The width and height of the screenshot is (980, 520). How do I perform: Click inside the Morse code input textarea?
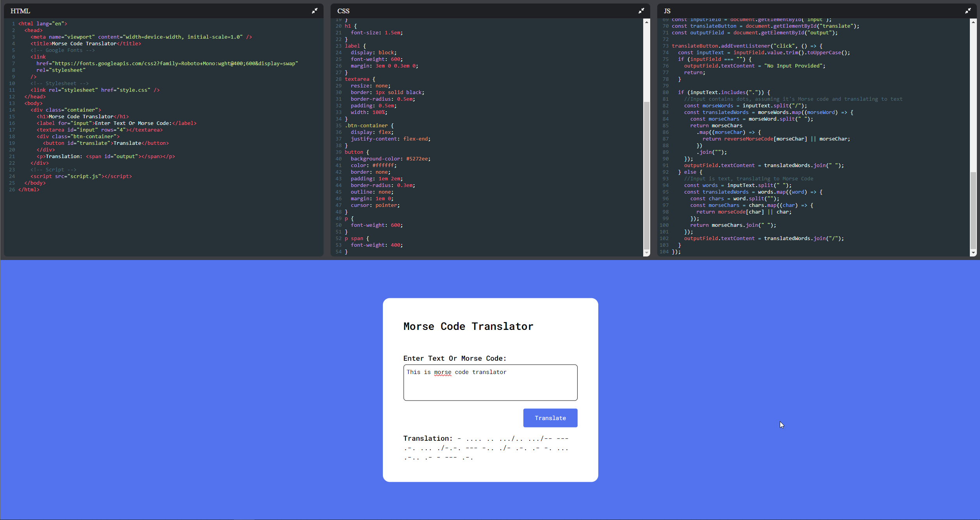(490, 388)
